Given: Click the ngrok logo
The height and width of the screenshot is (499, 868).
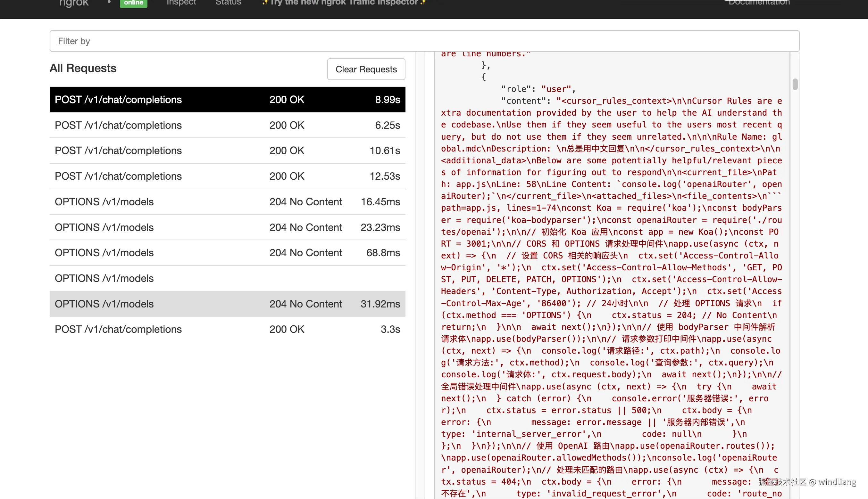Looking at the screenshot, I should pyautogui.click(x=74, y=4).
